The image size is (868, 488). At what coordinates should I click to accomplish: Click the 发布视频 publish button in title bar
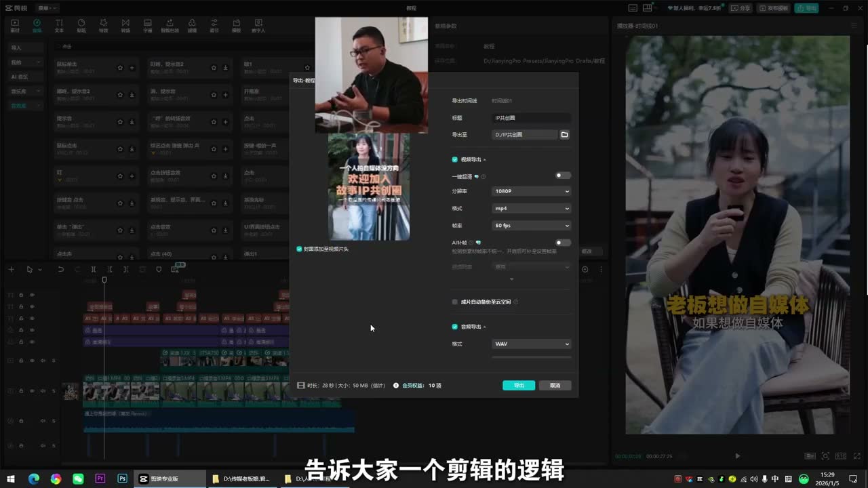click(774, 8)
